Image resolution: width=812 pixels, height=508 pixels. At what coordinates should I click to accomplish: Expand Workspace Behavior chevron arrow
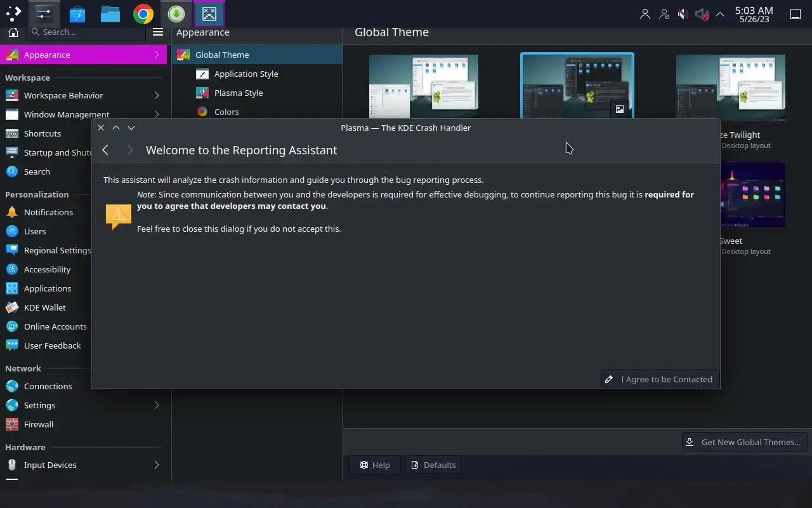(157, 95)
